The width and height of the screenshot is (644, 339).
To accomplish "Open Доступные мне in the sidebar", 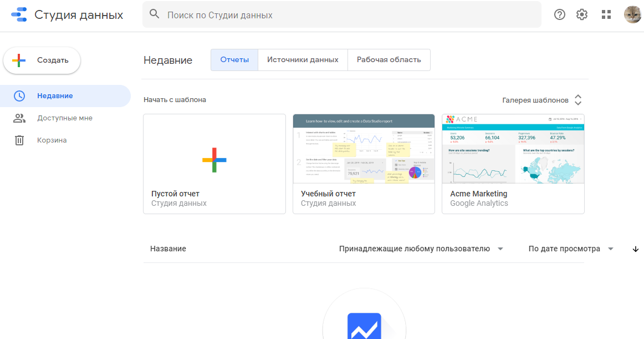I will pyautogui.click(x=65, y=118).
